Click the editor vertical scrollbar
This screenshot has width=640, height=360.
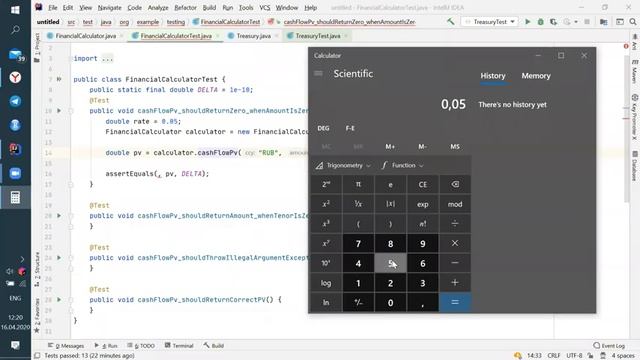[627, 129]
